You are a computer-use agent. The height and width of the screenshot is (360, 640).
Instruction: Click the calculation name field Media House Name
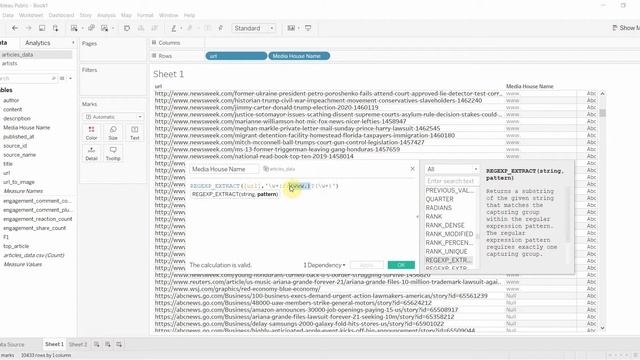click(x=224, y=169)
